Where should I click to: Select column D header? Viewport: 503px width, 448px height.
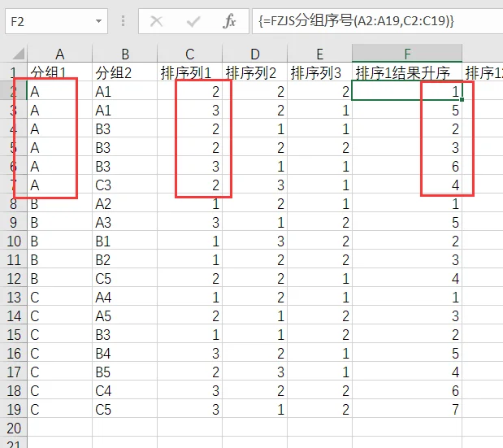[x=254, y=54]
